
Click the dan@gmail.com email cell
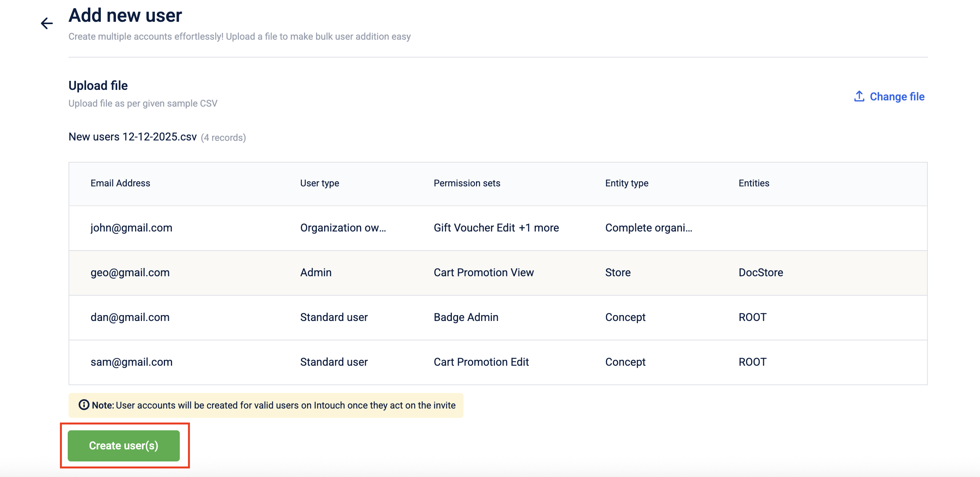pyautogui.click(x=130, y=317)
